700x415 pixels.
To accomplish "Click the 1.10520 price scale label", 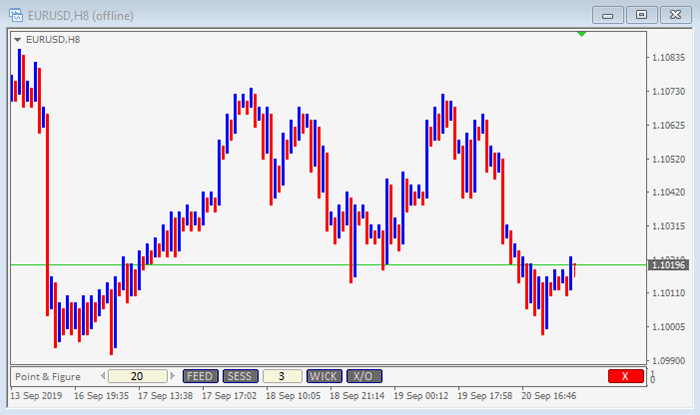I will click(x=668, y=159).
